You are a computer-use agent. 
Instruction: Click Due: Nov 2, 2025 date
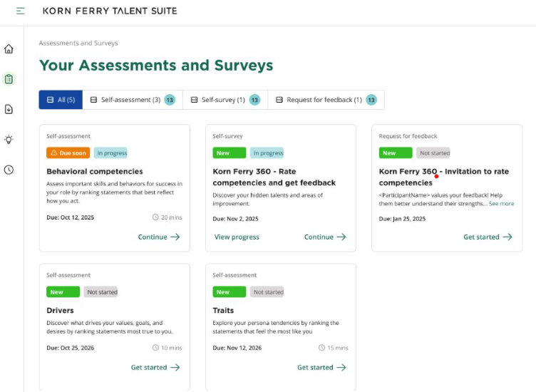[x=235, y=219]
